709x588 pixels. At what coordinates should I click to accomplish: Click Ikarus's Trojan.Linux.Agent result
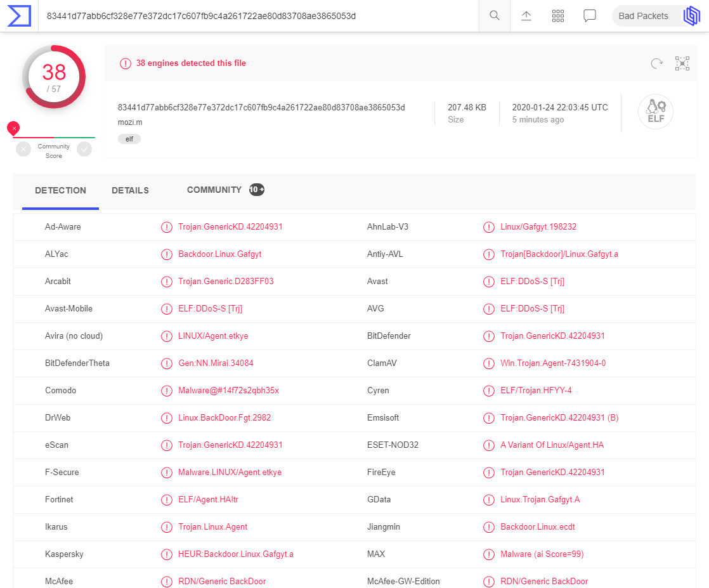coord(212,527)
